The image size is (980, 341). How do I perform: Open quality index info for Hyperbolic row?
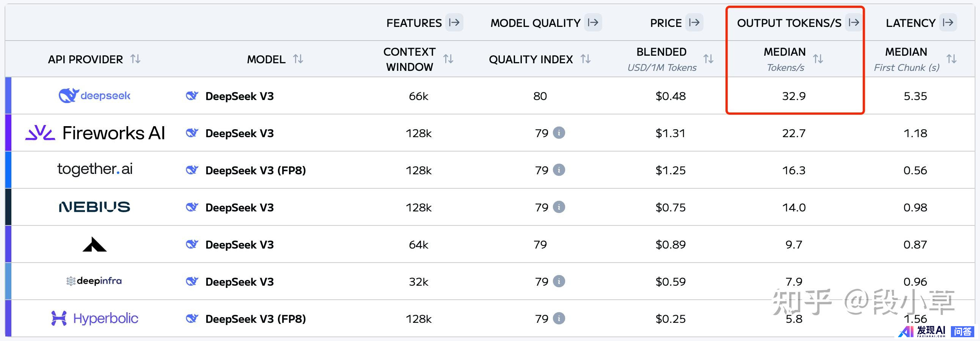tap(559, 318)
